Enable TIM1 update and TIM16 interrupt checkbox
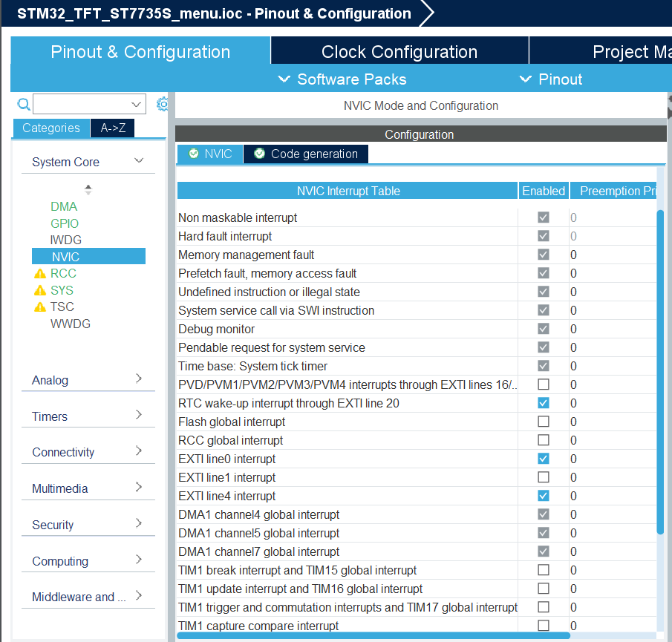Image resolution: width=672 pixels, height=642 pixels. pyautogui.click(x=544, y=589)
